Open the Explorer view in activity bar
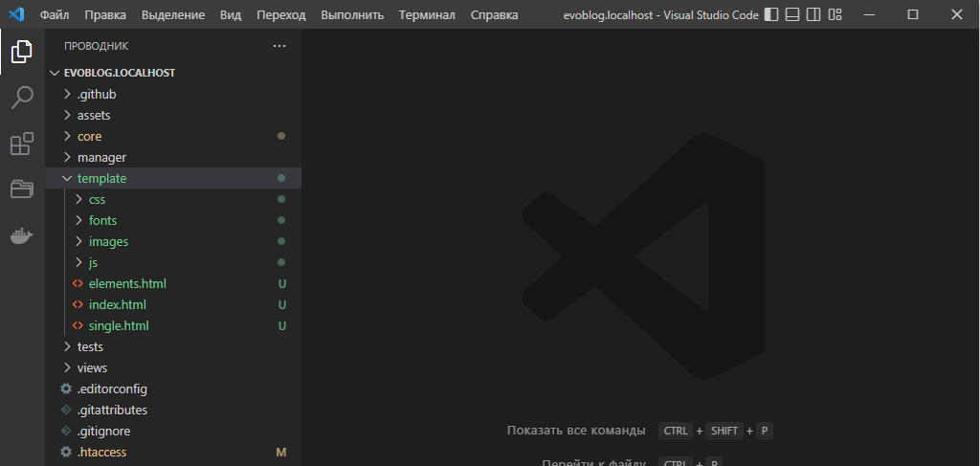Image resolution: width=980 pixels, height=466 pixels. coord(21,52)
